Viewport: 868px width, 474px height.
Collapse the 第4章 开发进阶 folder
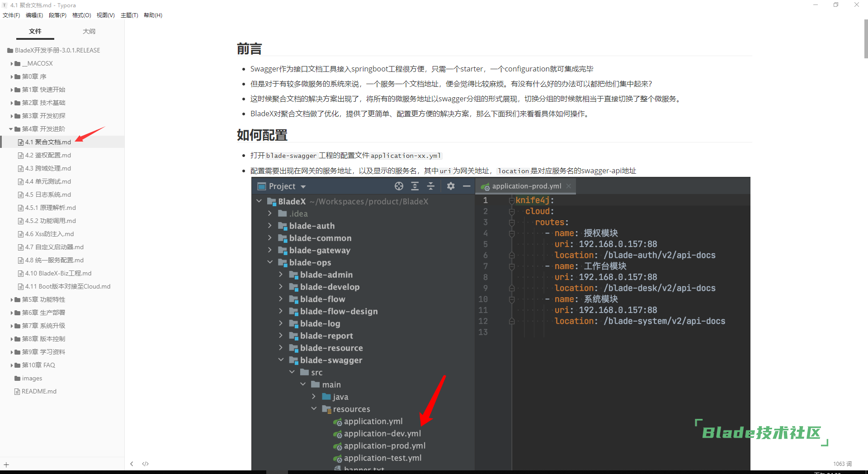11,129
